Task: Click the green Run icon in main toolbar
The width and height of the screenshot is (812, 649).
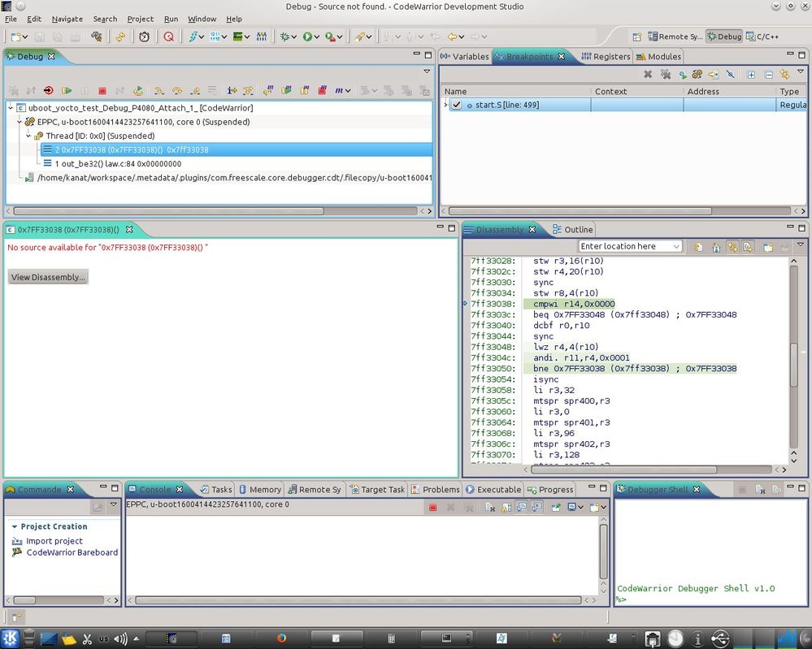Action: [307, 37]
